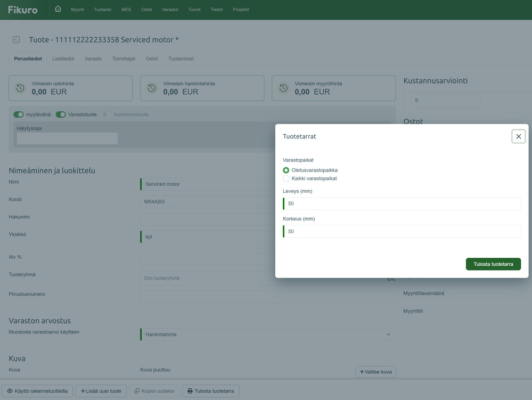Click the Tuotetarrat dialog title
Viewport: 532px width, 400px height.
[300, 136]
